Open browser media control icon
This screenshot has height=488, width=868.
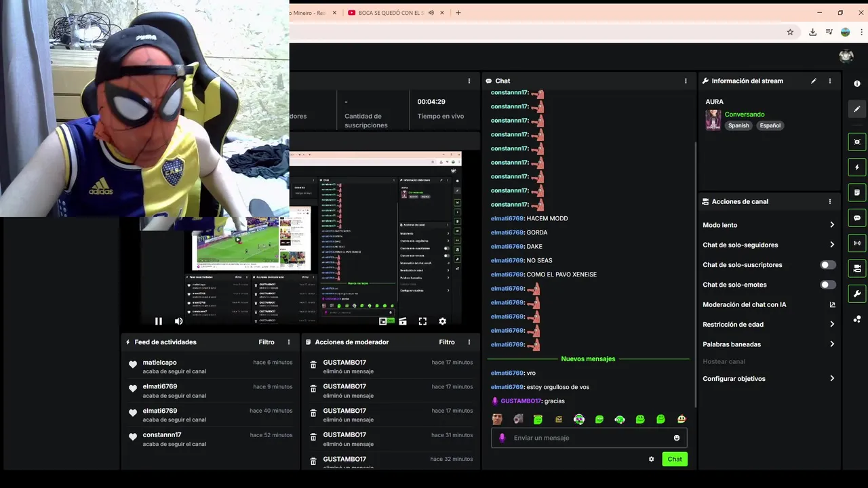coord(829,32)
